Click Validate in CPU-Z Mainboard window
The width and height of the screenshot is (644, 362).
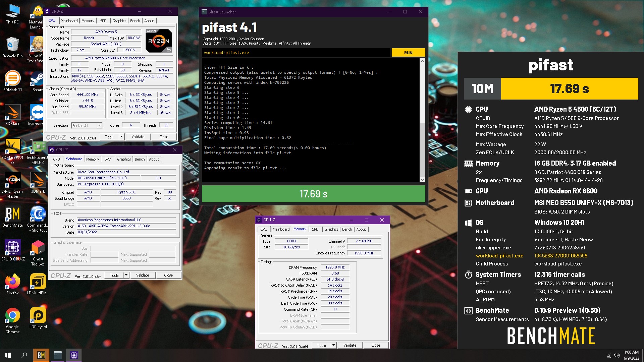click(x=143, y=275)
